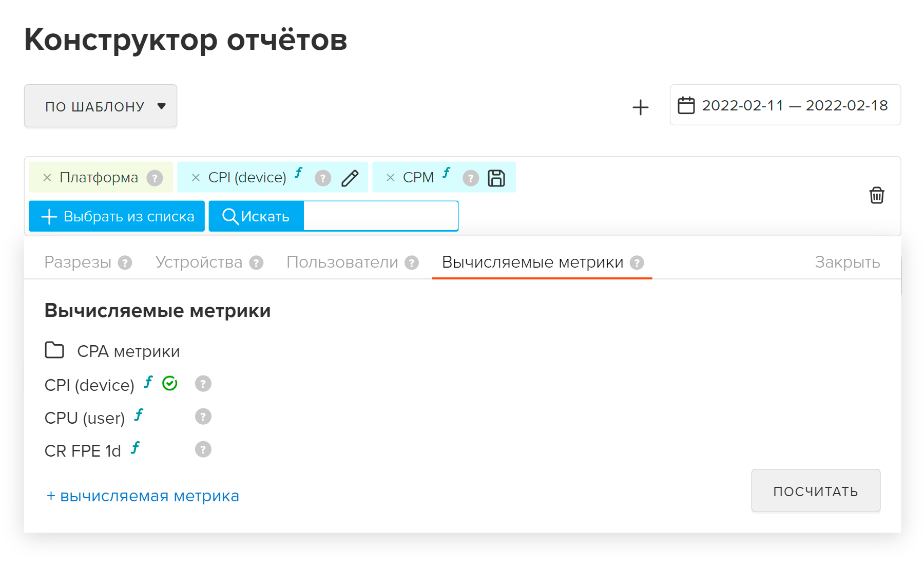The image size is (924, 565).
Task: Select the CPU (user) metric
Action: [x=85, y=418]
